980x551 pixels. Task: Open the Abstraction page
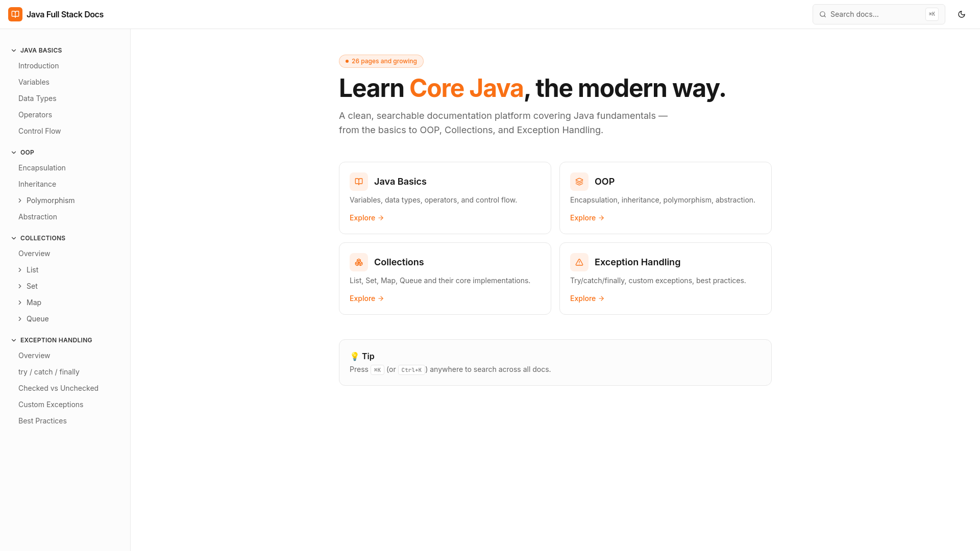pos(38,217)
